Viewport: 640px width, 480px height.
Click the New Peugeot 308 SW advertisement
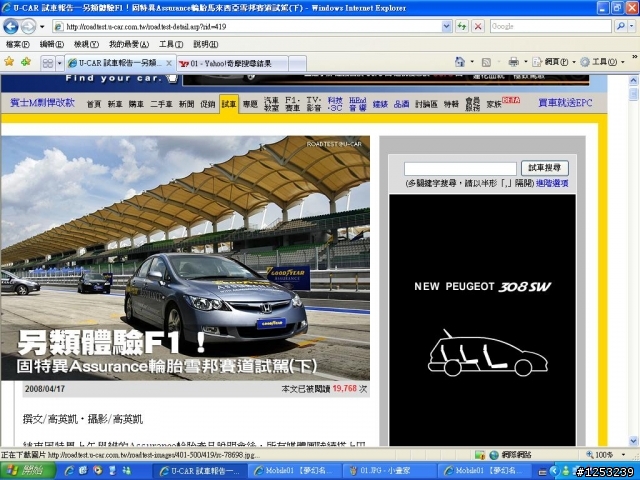point(482,320)
